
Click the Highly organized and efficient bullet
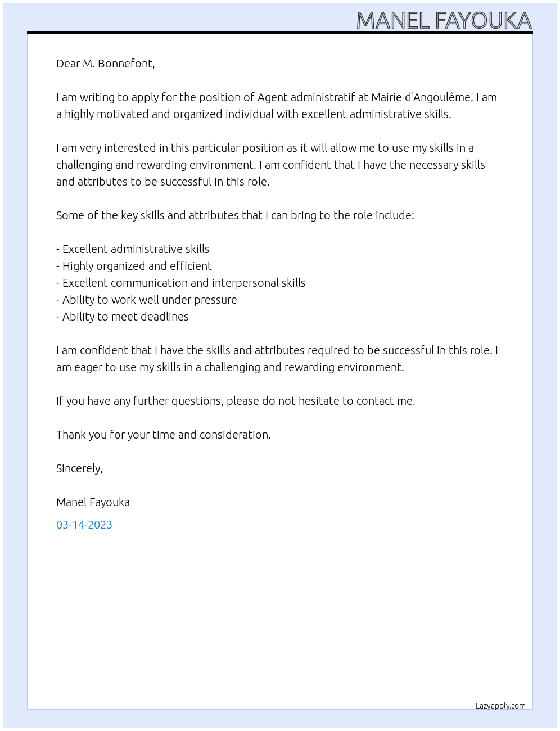(x=134, y=266)
